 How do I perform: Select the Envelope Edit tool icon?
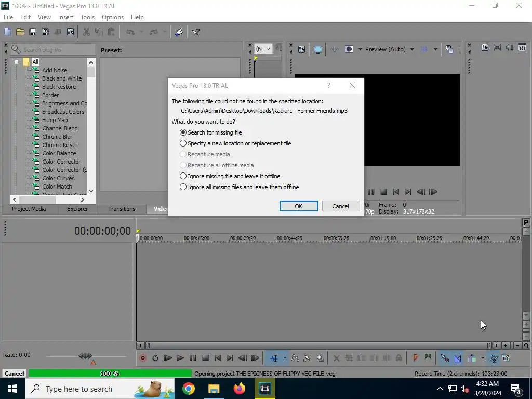coord(295,358)
